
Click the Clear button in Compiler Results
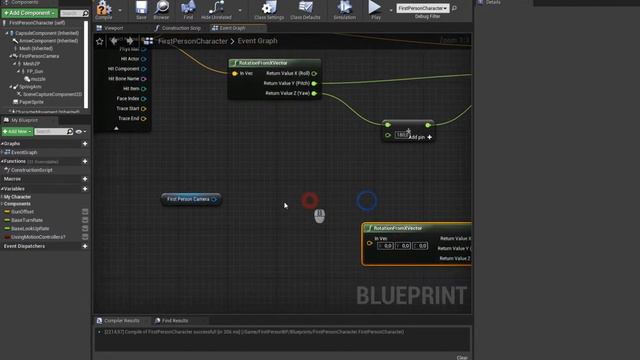coord(462,358)
